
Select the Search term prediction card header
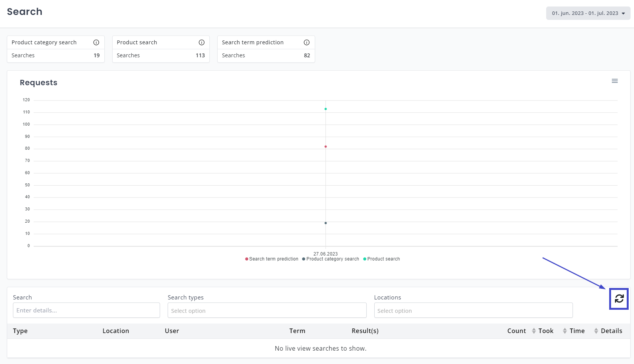pyautogui.click(x=253, y=42)
